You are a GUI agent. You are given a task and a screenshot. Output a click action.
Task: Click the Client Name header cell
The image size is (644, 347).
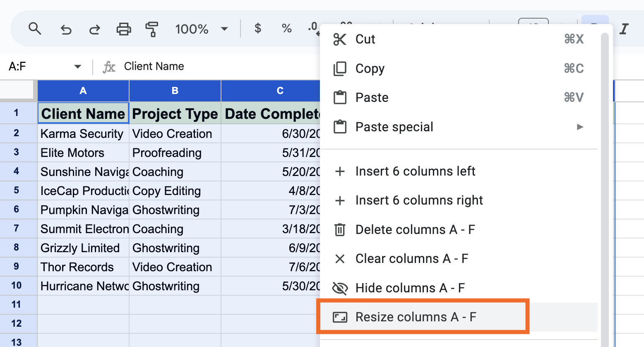83,113
